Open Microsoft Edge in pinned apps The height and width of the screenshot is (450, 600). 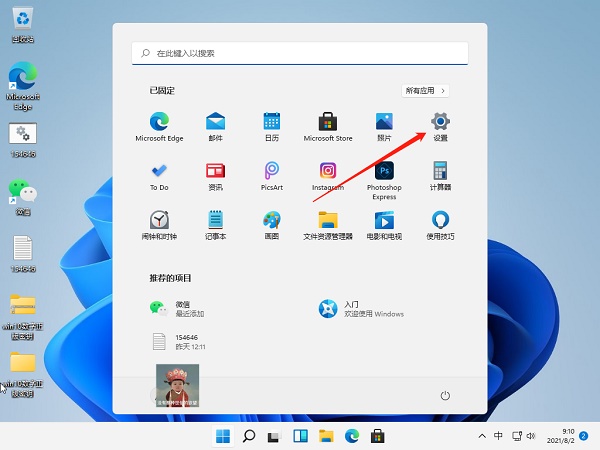coord(159,127)
